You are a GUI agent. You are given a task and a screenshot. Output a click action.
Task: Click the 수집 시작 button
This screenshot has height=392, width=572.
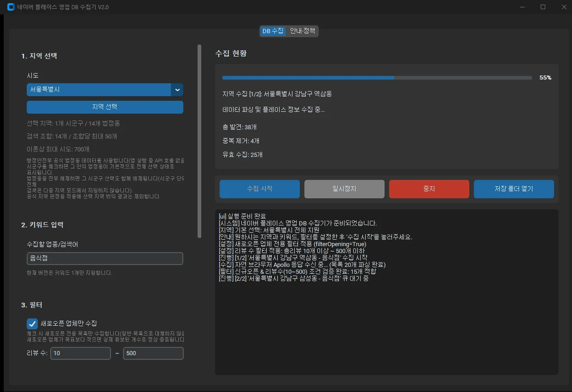[260, 189]
